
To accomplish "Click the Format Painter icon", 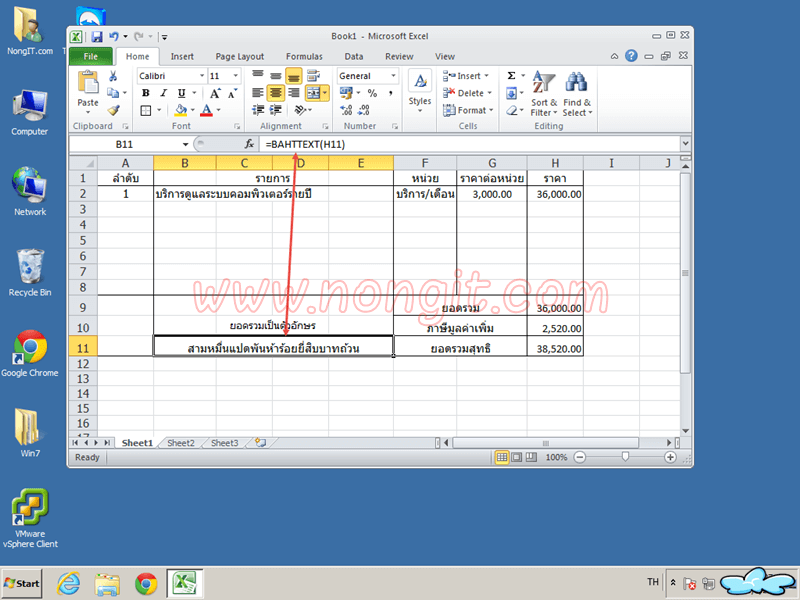I will [x=112, y=108].
